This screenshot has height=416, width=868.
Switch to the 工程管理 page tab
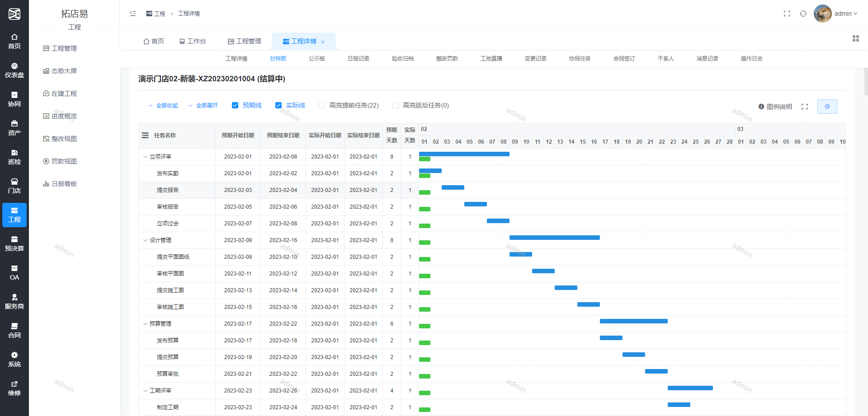coord(245,41)
